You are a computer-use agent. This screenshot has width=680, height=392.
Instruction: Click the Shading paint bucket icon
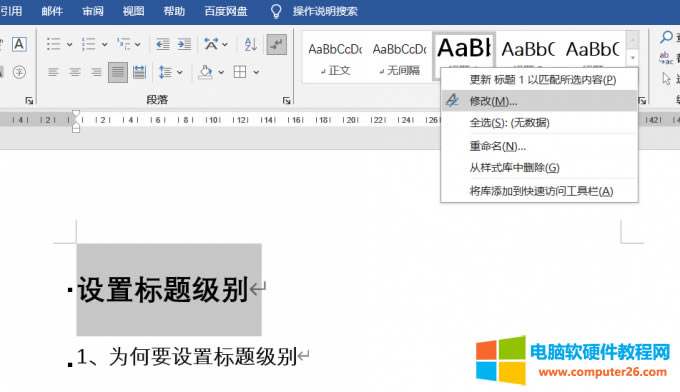click(205, 72)
